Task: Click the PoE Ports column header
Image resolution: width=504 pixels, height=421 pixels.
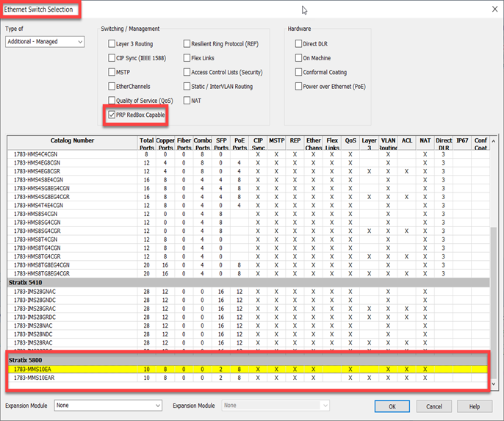Action: point(240,143)
